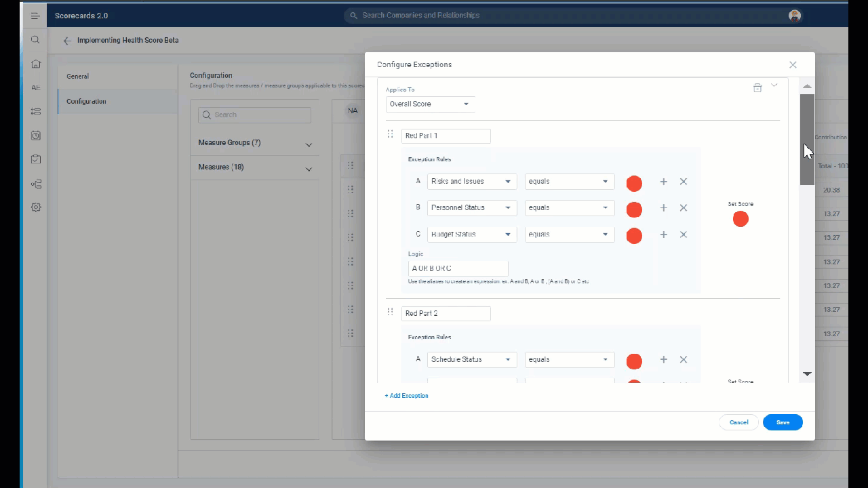Edit the Red Part 2 name field
Viewport: 868px width, 488px height.
tap(446, 314)
